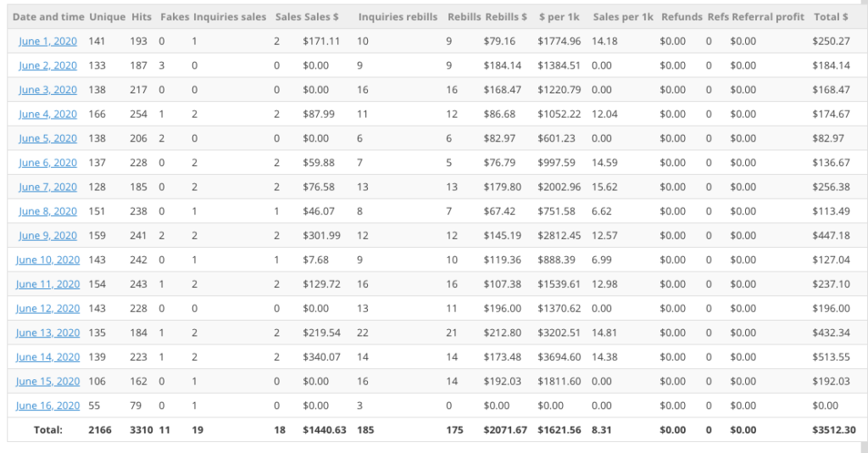Go to June 13, 2020 details
The image size is (868, 453).
[47, 333]
